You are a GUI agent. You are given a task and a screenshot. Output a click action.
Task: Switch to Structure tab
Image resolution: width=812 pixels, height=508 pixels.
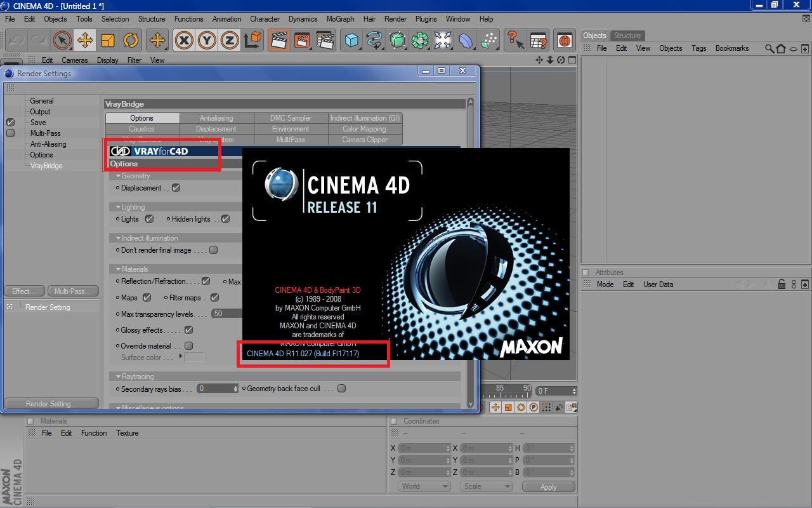pos(627,36)
